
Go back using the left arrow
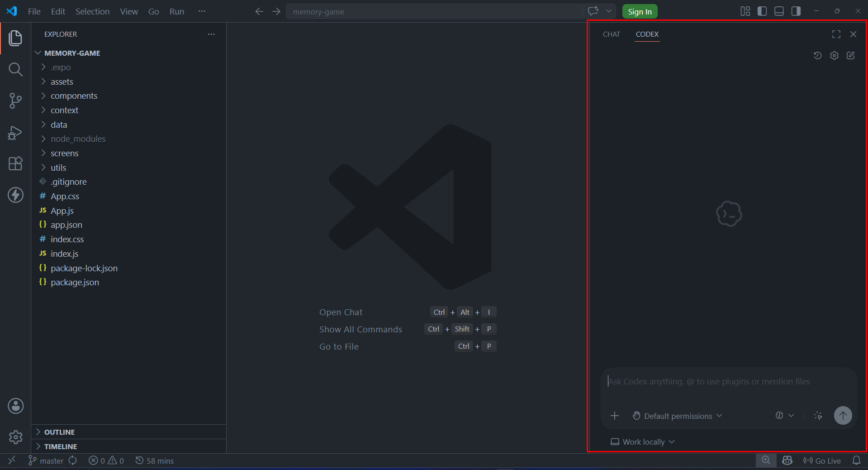(259, 11)
